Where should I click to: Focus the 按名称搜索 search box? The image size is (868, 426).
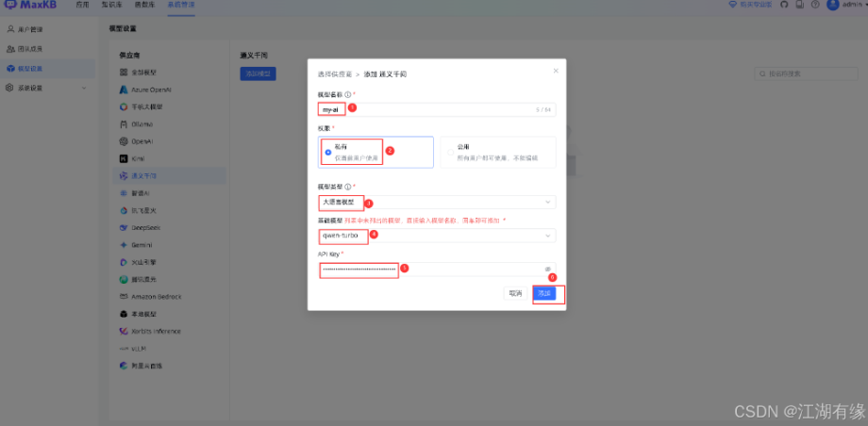[806, 74]
